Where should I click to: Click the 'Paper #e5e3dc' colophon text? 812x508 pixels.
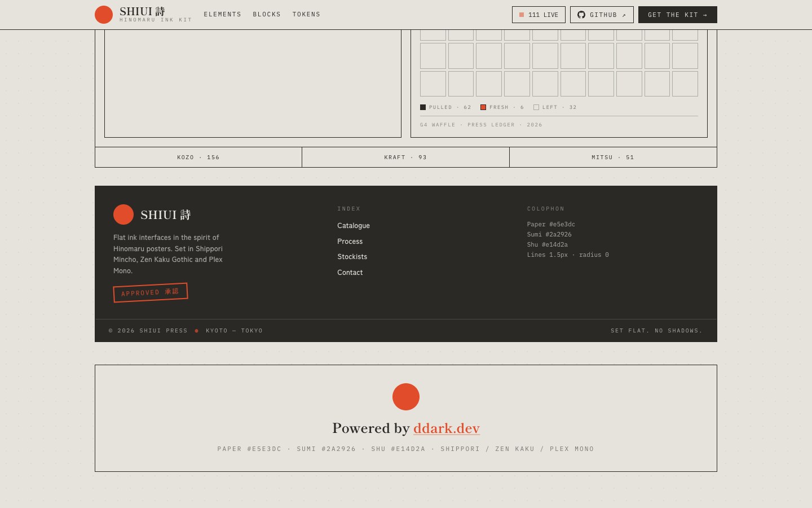point(551,225)
